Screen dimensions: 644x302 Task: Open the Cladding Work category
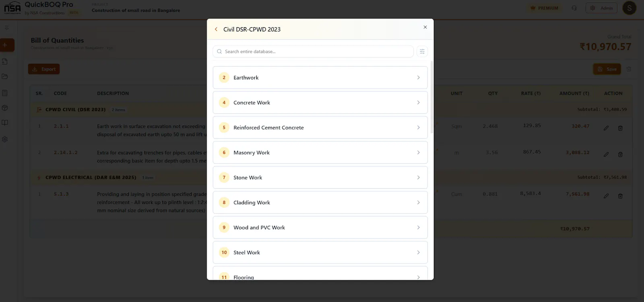point(320,202)
